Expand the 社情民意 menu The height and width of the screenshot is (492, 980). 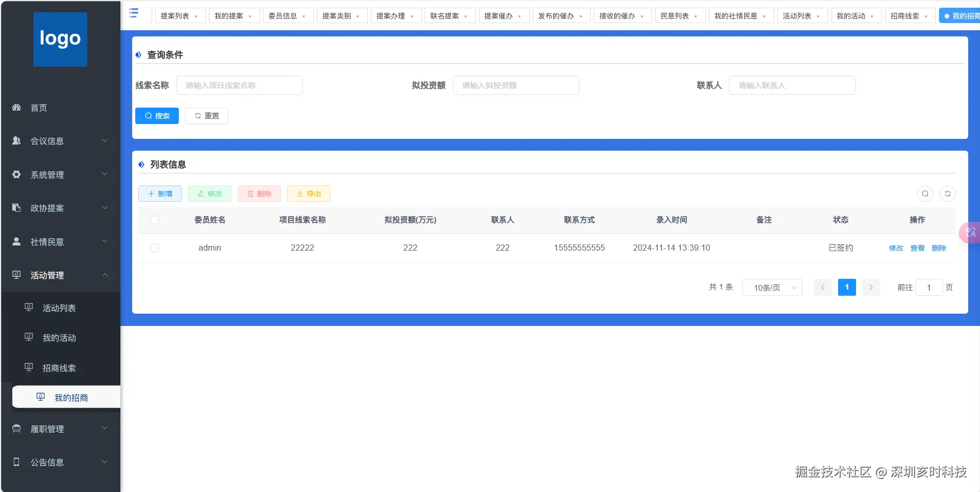coord(61,242)
